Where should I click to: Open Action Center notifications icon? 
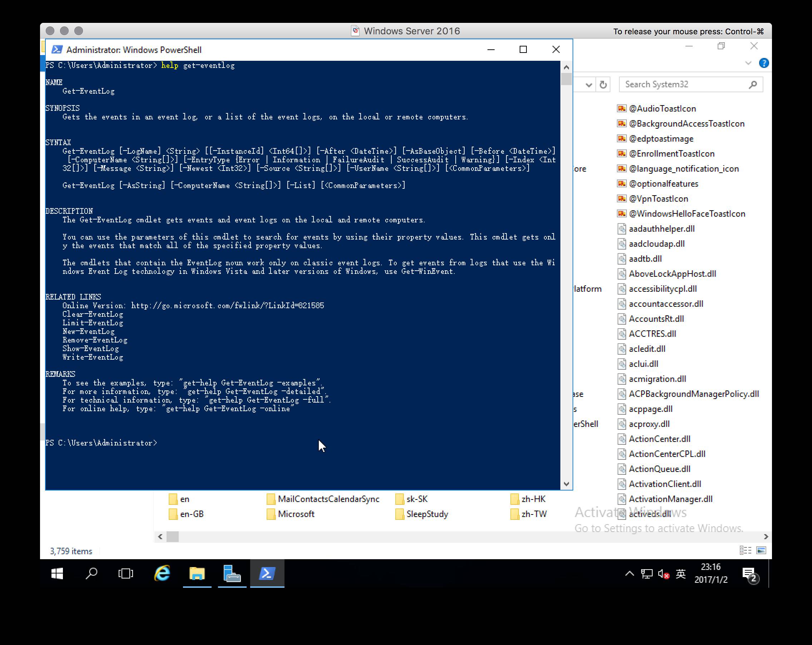click(x=750, y=575)
